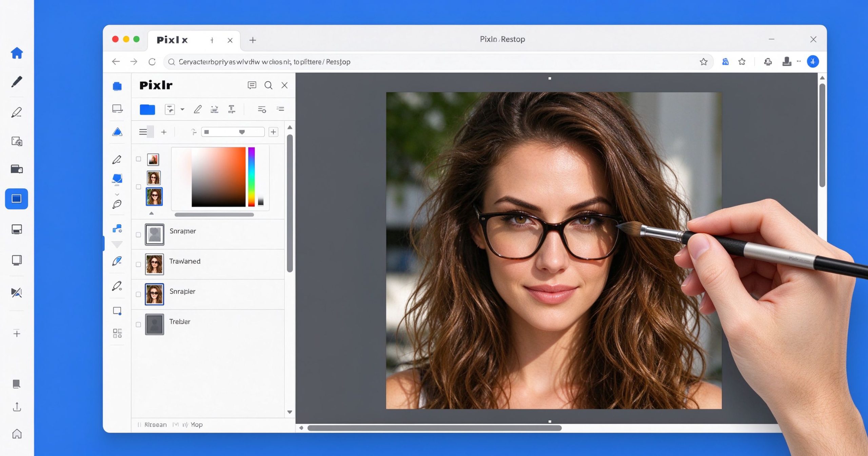Screen dimensions: 868x456
Task: Tick the checkbox beside Snramer layer
Action: (x=138, y=235)
